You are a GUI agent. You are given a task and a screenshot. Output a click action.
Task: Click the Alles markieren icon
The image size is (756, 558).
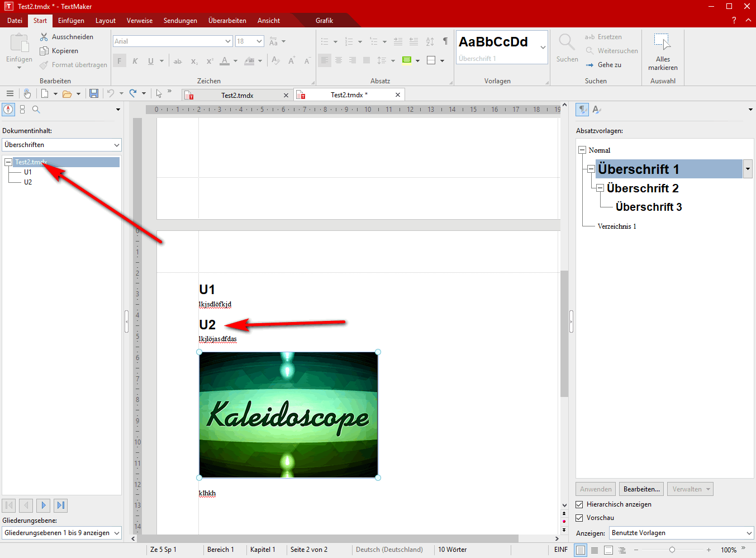click(663, 41)
